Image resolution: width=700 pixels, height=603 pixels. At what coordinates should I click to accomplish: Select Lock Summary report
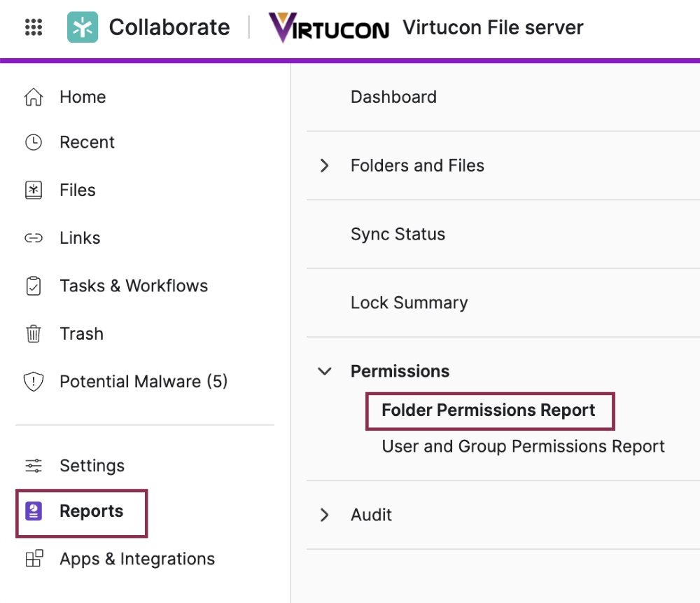(x=409, y=303)
